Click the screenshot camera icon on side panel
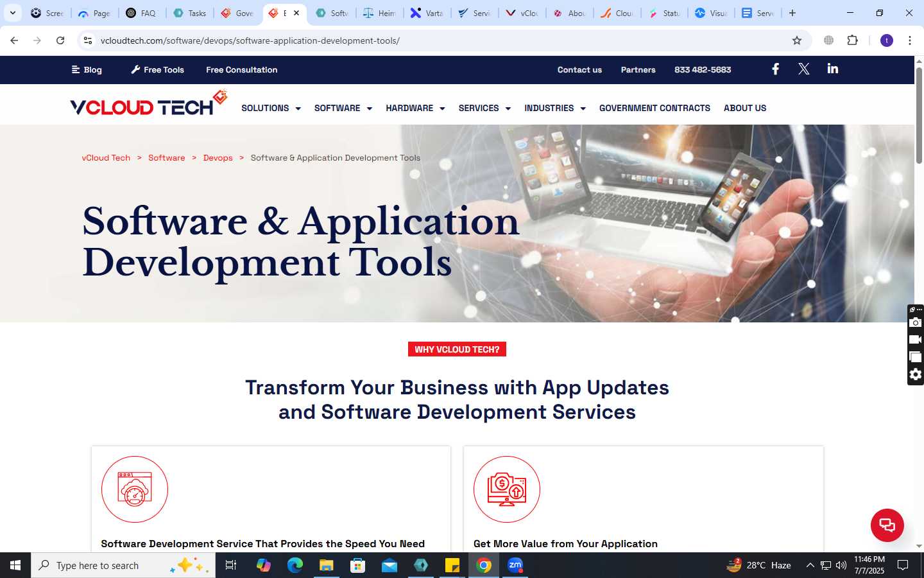 [916, 322]
